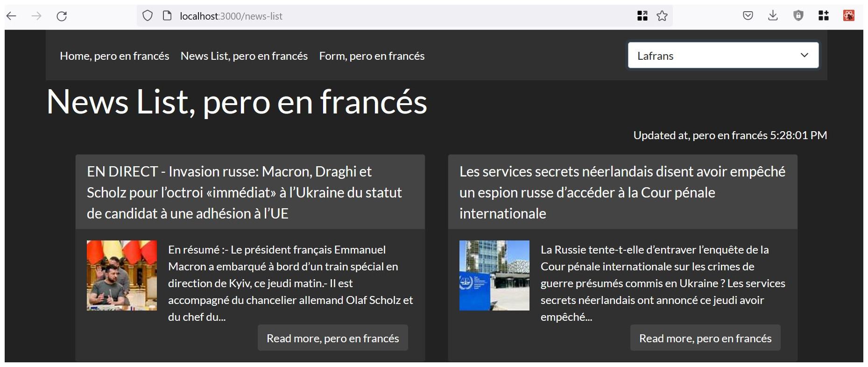The image size is (868, 367).
Task: Open the shield tracking protection icon
Action: click(148, 16)
